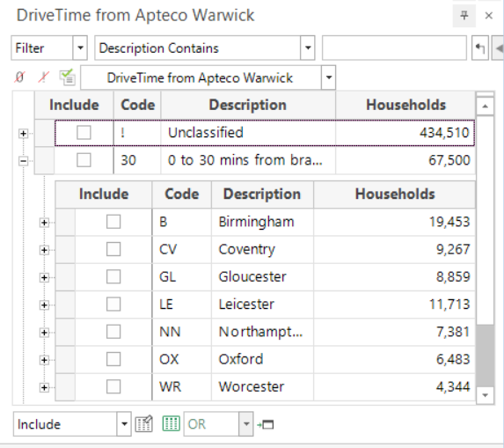
Task: Click the collapse arrow beside the filter row
Action: pyautogui.click(x=499, y=48)
